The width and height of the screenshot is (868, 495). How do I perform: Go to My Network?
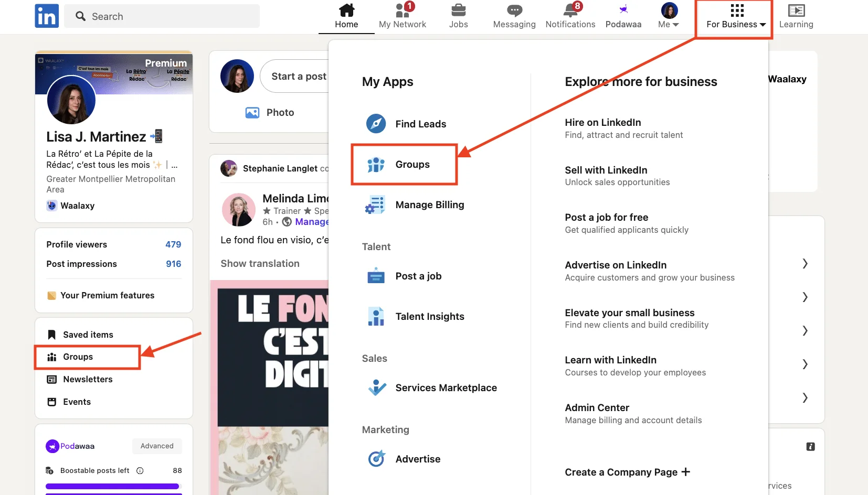403,16
